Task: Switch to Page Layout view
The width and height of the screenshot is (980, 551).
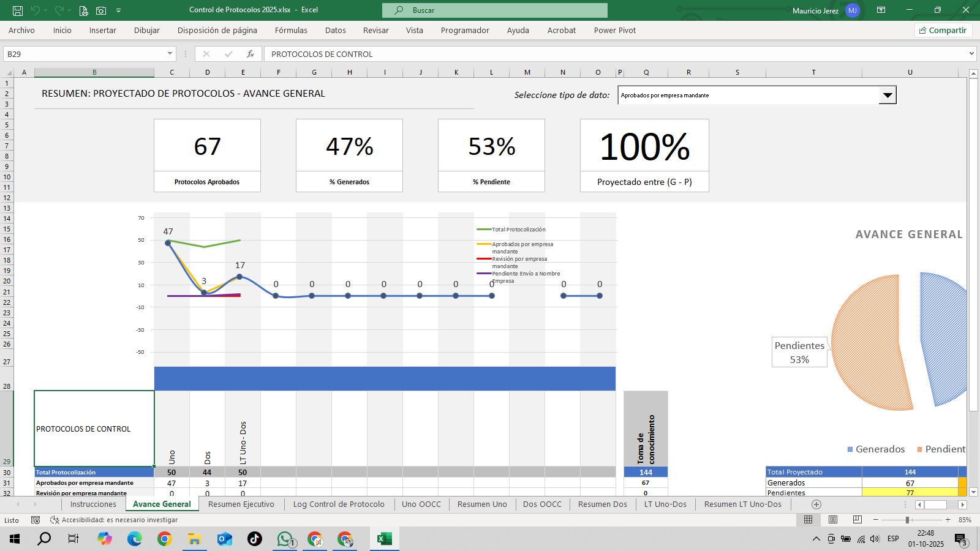Action: [833, 520]
